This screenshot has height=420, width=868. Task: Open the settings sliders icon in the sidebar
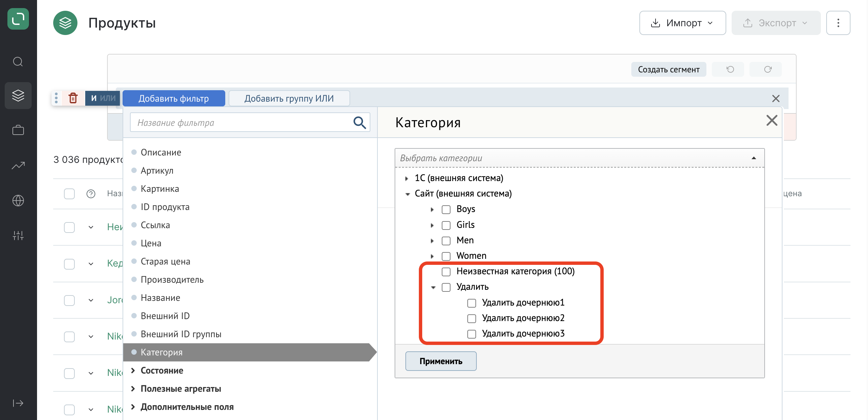pyautogui.click(x=18, y=236)
